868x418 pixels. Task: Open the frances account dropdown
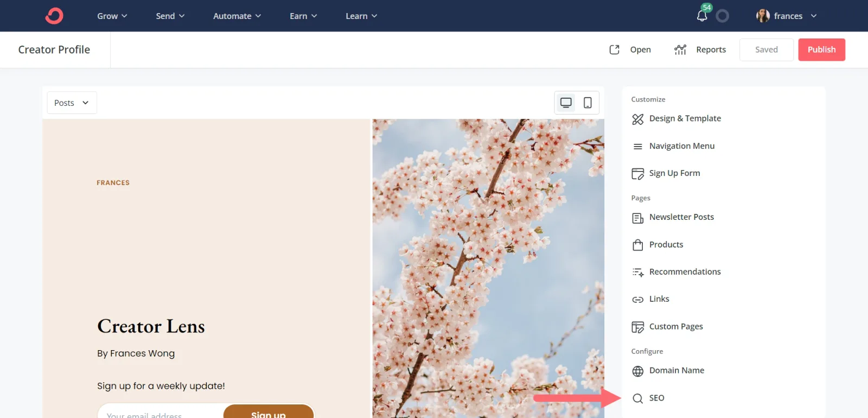click(787, 16)
